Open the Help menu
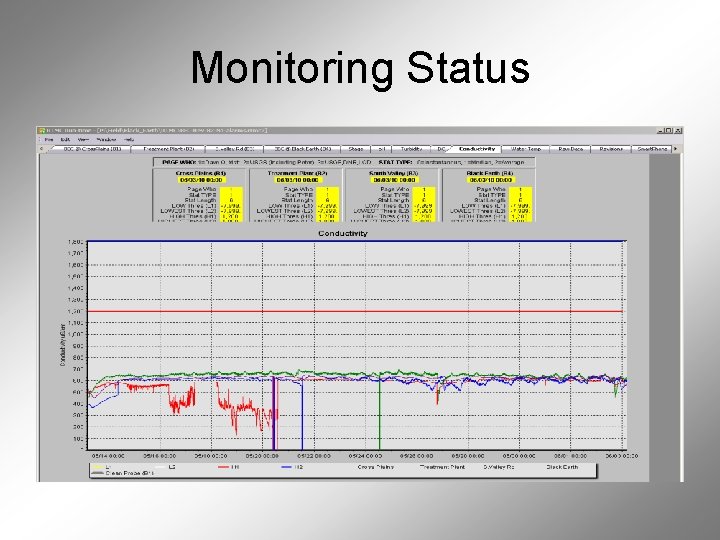Screen dimensions: 720x540 [x=129, y=140]
